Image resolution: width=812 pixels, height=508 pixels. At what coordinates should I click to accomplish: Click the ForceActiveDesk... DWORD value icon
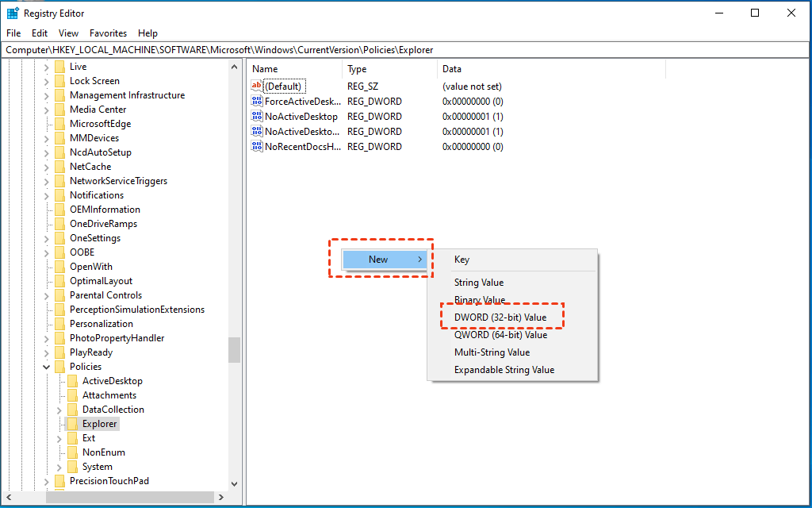pos(257,101)
